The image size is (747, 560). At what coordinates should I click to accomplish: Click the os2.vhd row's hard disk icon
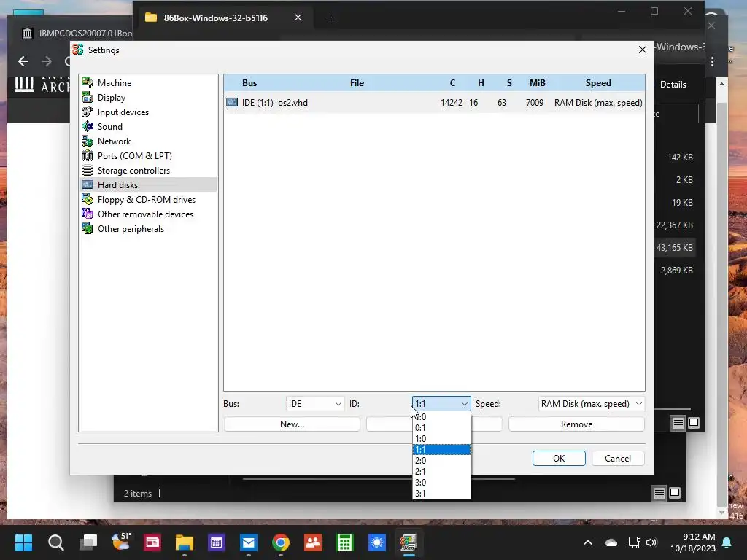[232, 102]
